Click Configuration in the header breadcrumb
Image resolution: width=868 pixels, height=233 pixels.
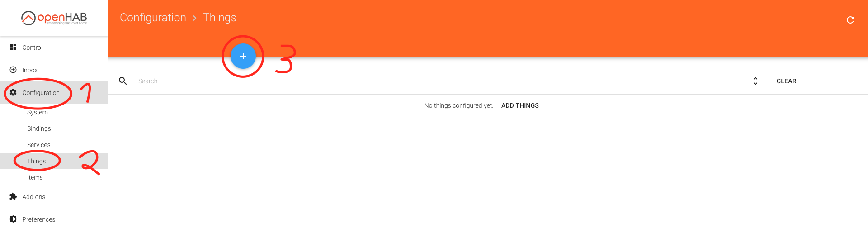153,18
